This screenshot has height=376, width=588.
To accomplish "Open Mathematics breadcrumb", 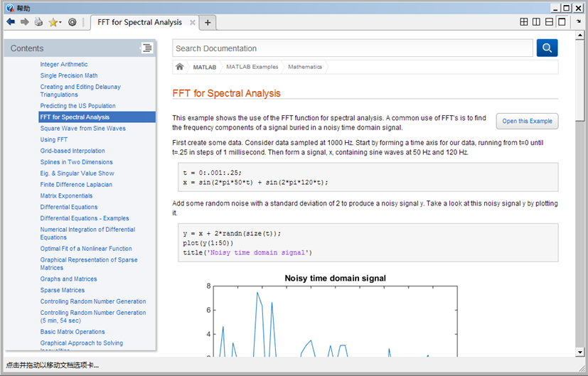I will click(305, 67).
